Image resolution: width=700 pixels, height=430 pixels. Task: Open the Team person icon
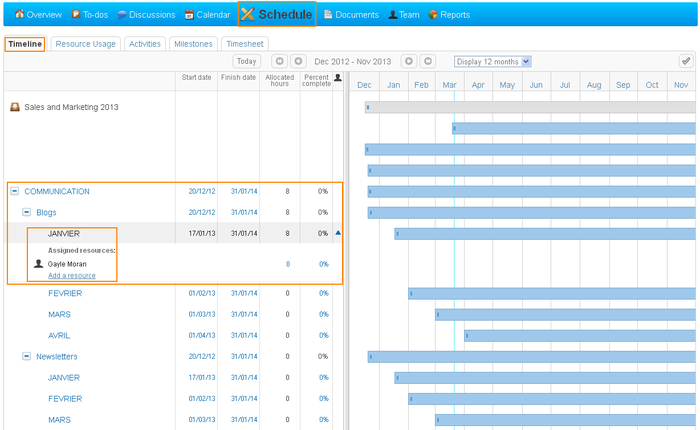point(393,15)
